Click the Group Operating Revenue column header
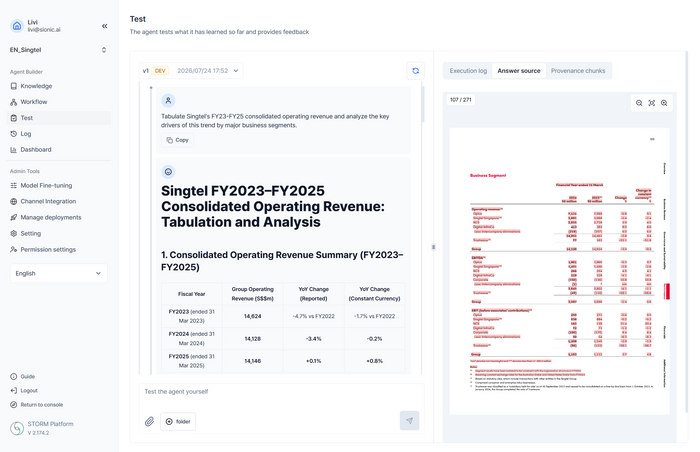 coord(253,294)
